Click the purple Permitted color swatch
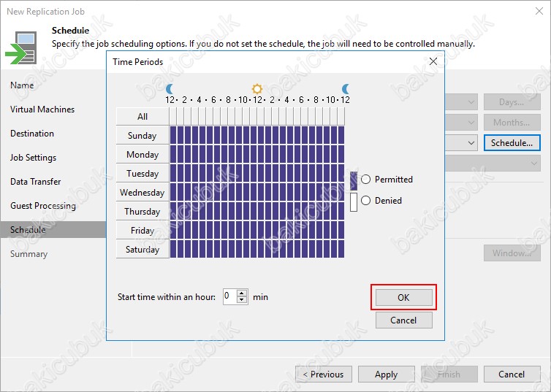 [x=354, y=181]
